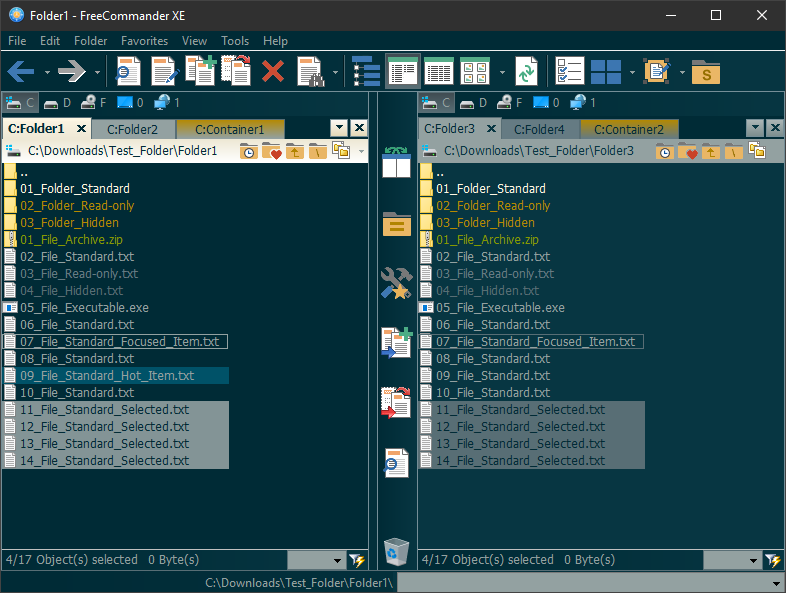Screen dimensions: 786x593
Task: Click left panel address path C:\Downloads\Test_Folder\Folder1
Action: pyautogui.click(x=122, y=151)
